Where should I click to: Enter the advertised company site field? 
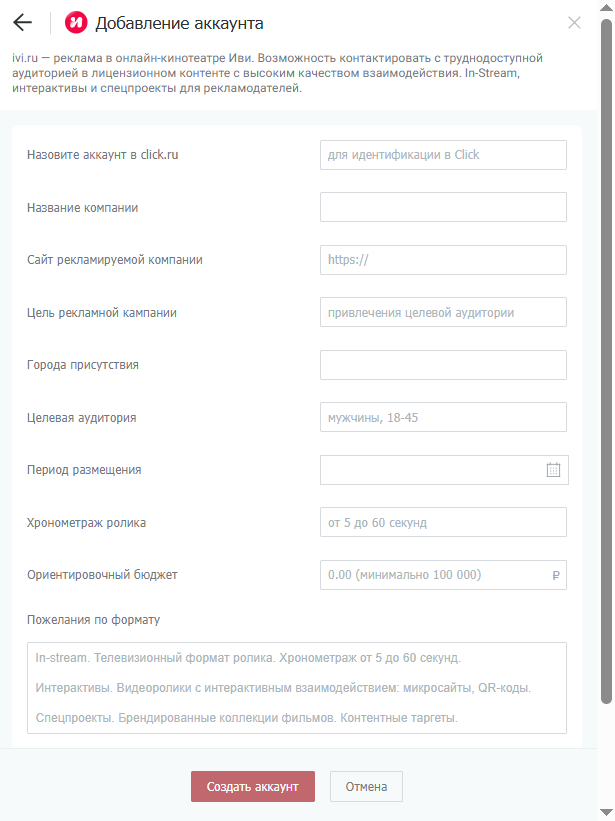443,260
